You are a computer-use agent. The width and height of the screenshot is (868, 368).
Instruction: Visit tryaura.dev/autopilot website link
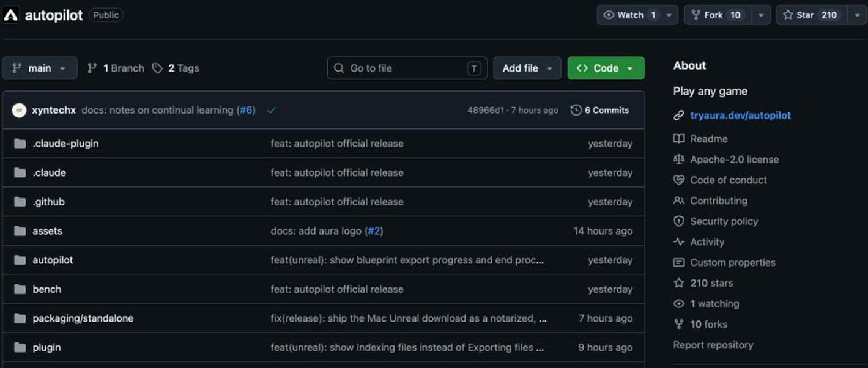(x=740, y=115)
